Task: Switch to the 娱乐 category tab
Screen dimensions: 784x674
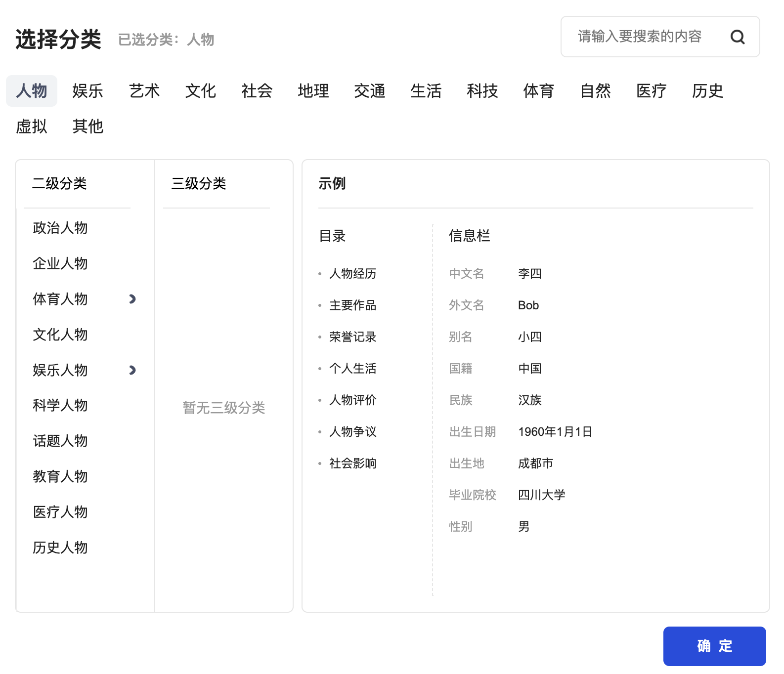Action: (87, 91)
